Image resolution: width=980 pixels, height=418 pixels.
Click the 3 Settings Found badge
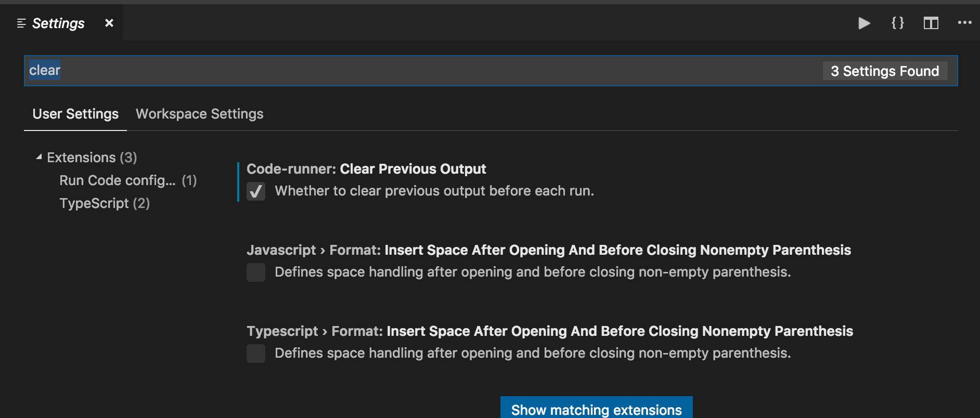(x=884, y=71)
